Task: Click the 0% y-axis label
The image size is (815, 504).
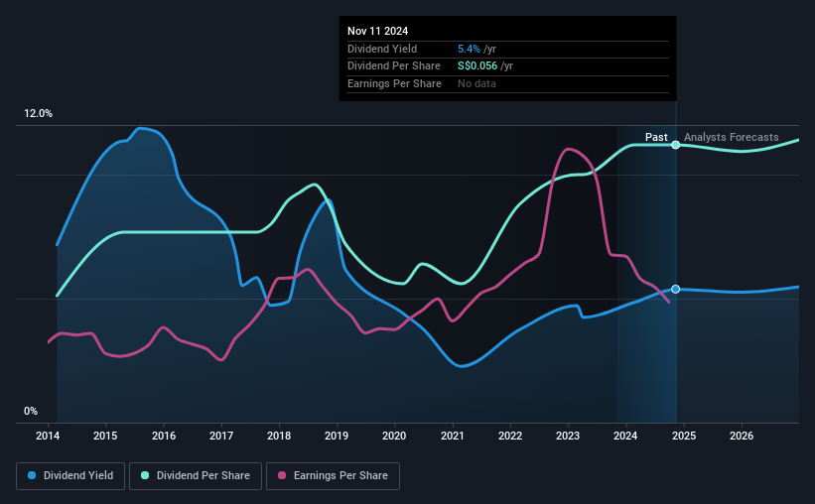Action: tap(31, 412)
